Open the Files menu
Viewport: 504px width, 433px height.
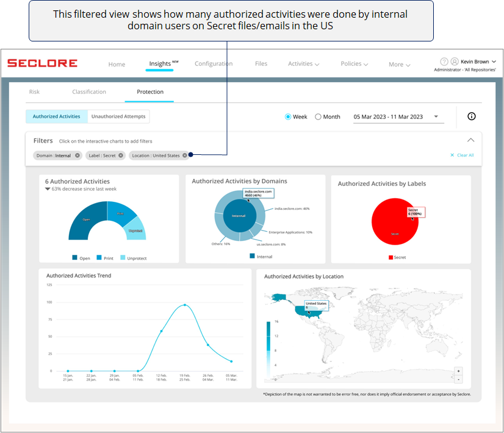pos(261,63)
